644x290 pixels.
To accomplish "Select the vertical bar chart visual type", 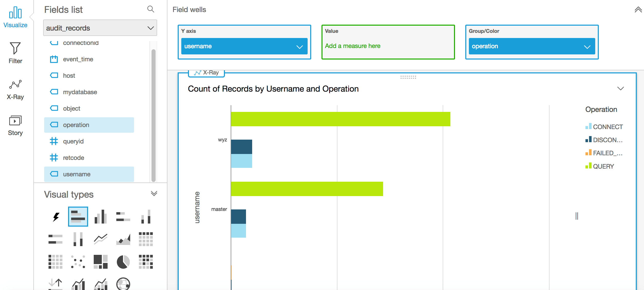I will click(x=100, y=217).
